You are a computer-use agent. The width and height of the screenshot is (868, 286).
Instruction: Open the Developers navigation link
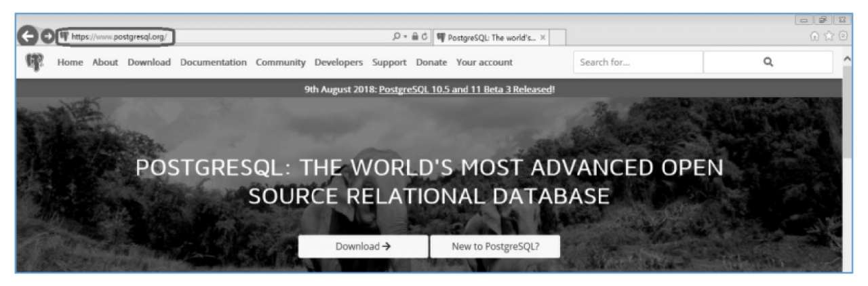(338, 62)
